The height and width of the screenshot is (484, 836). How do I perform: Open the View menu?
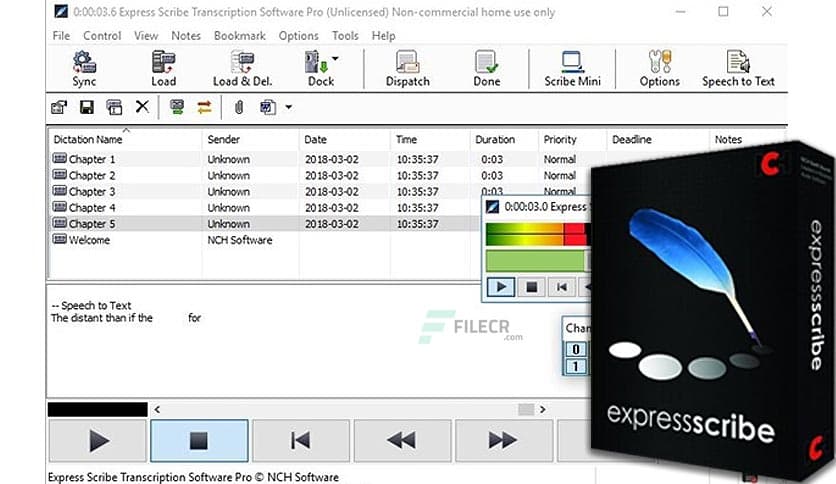(146, 36)
